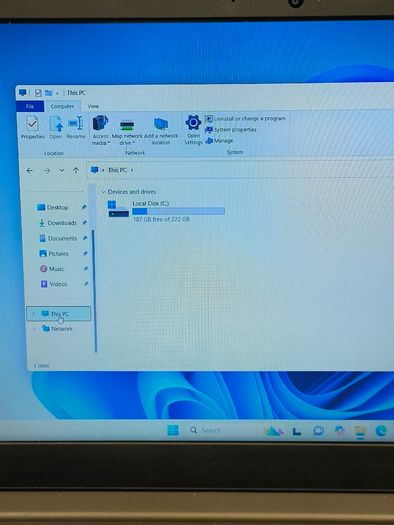Open the Properties ribbon icon

tap(32, 128)
